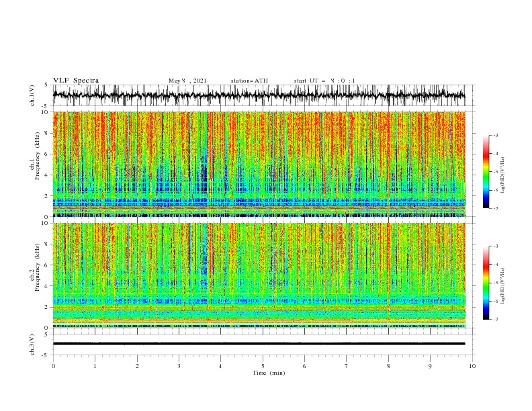Click the "-7" tick on ch.2 color bar

[495, 320]
